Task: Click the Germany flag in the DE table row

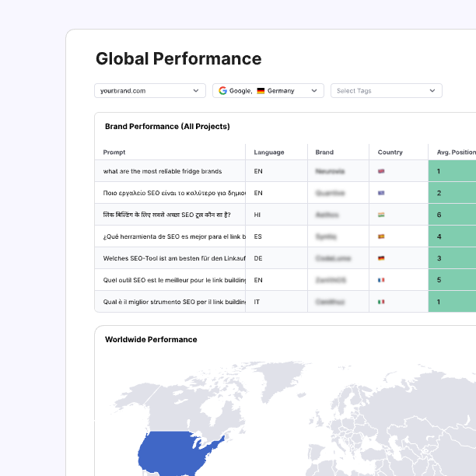Action: (381, 258)
